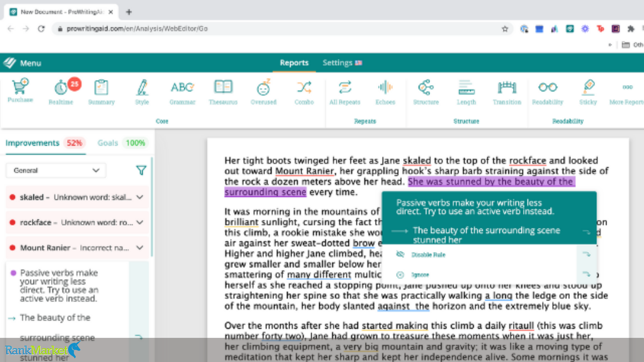
Task: Apply sidebar suggestion 'The beauty of the'
Action: click(55, 318)
